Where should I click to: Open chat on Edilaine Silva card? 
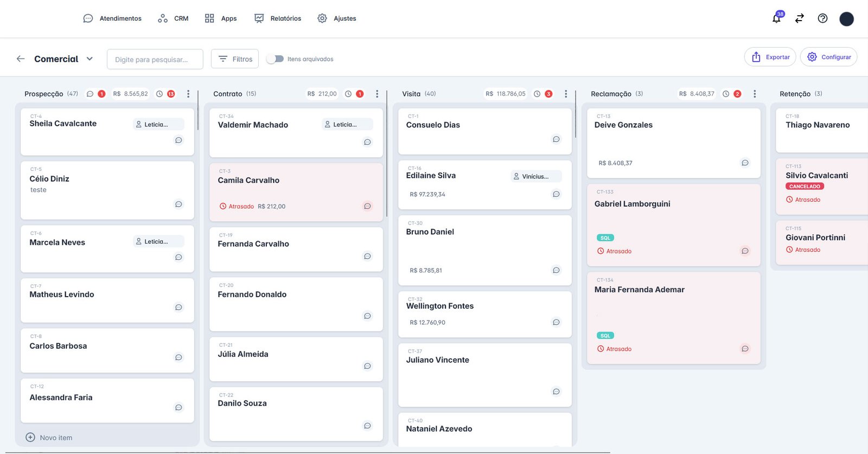point(556,194)
